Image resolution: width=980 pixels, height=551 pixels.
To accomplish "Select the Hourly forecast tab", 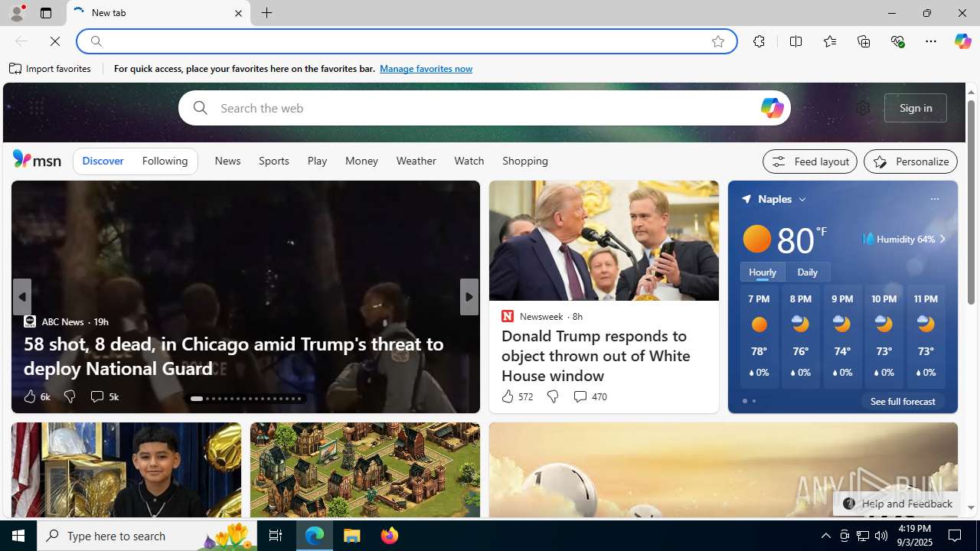I will (762, 272).
